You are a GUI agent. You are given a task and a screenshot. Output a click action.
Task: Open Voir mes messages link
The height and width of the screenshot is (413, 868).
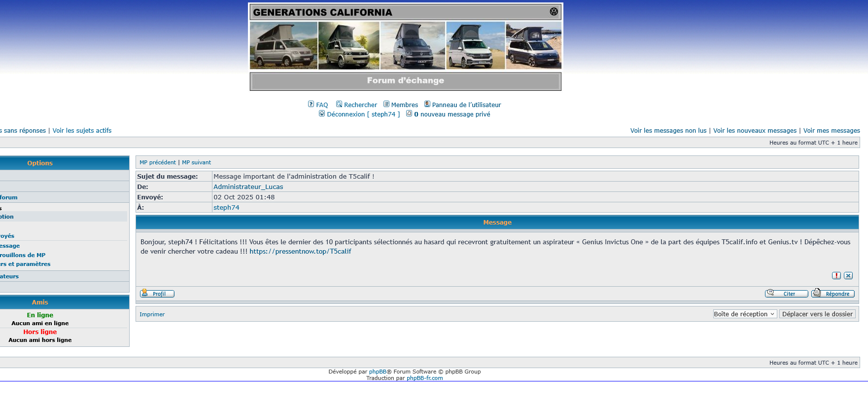(831, 131)
